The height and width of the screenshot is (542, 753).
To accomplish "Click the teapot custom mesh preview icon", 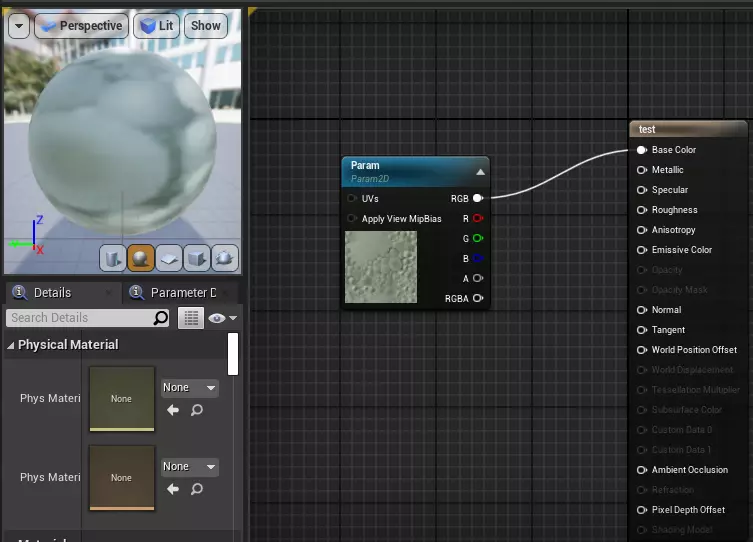I will (225, 258).
